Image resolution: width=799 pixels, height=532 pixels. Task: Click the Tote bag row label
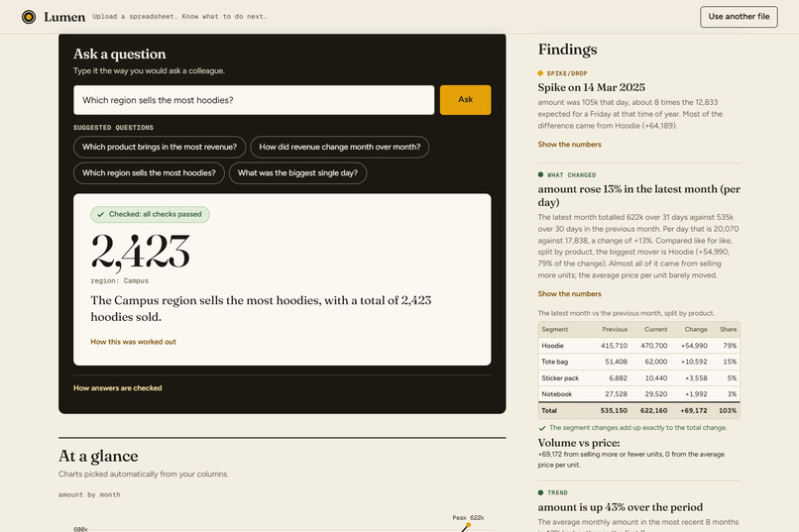(554, 362)
